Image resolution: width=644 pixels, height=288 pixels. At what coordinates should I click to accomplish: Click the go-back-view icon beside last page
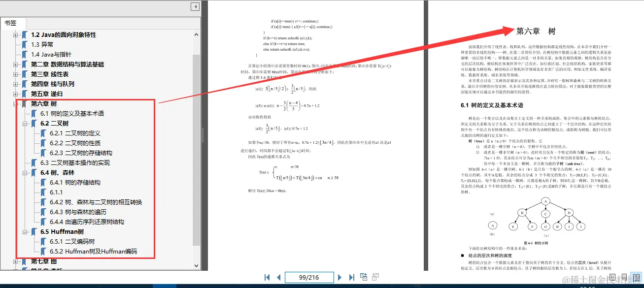click(364, 277)
